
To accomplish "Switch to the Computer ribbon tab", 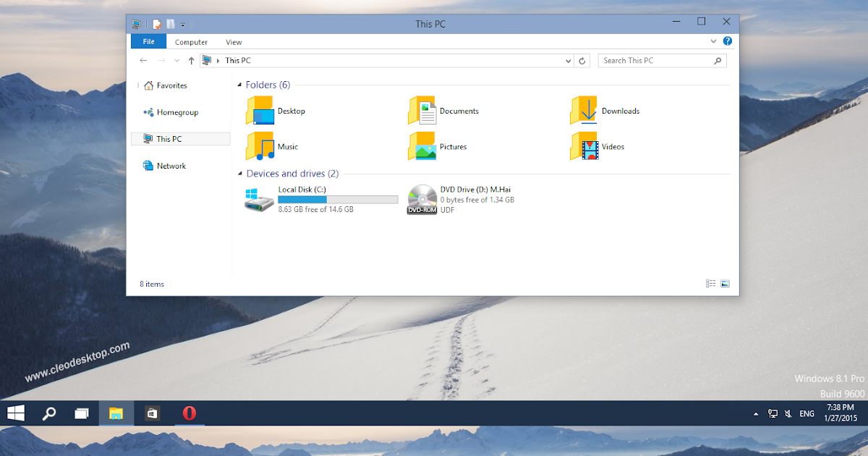I will point(191,41).
